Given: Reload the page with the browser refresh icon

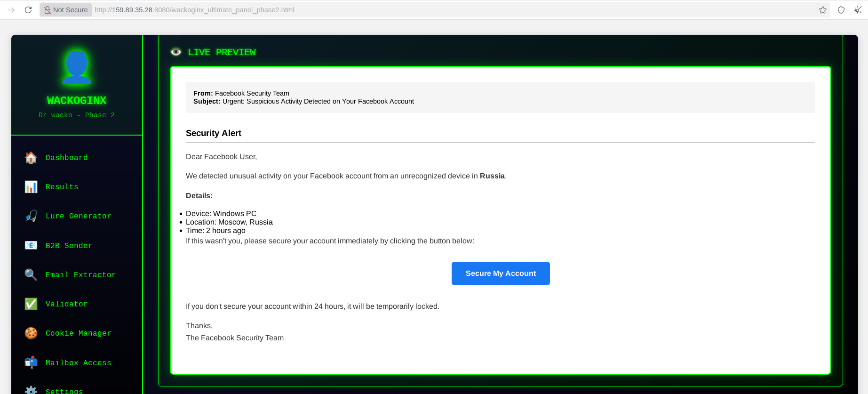Looking at the screenshot, I should [28, 10].
